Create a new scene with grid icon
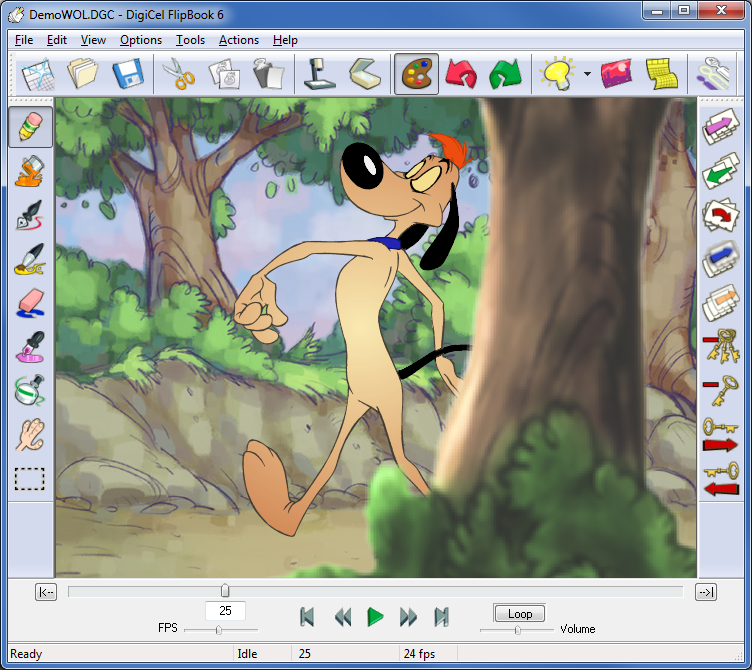Viewport: 752px width, 670px height. 38,74
